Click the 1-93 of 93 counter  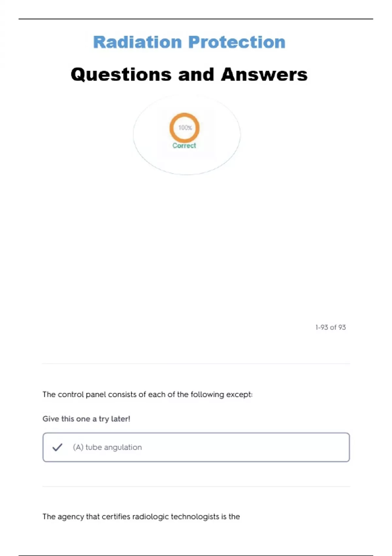(330, 327)
